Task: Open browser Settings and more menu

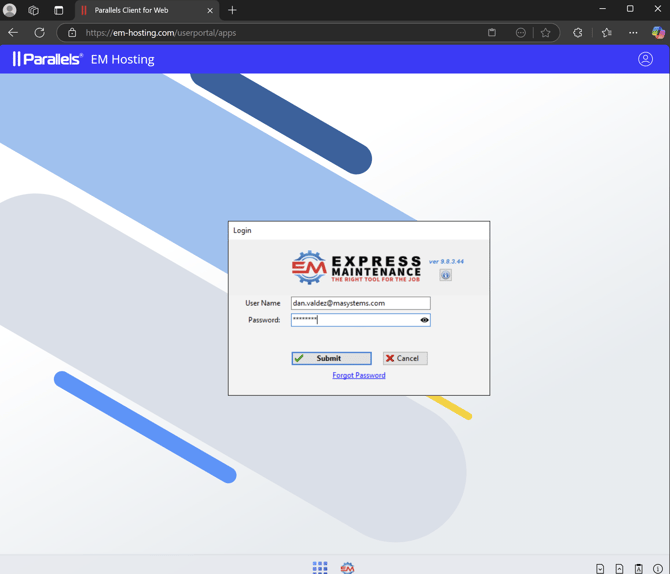Action: 633,33
